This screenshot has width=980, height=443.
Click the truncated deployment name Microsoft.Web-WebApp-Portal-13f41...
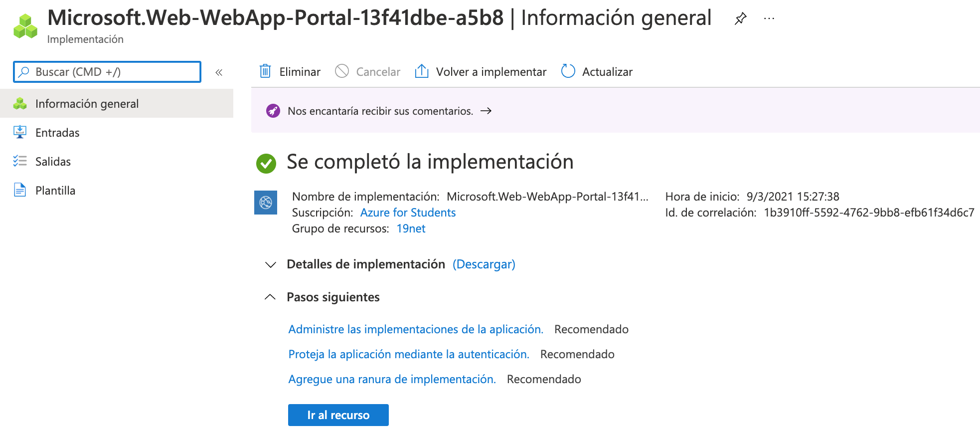coord(548,197)
